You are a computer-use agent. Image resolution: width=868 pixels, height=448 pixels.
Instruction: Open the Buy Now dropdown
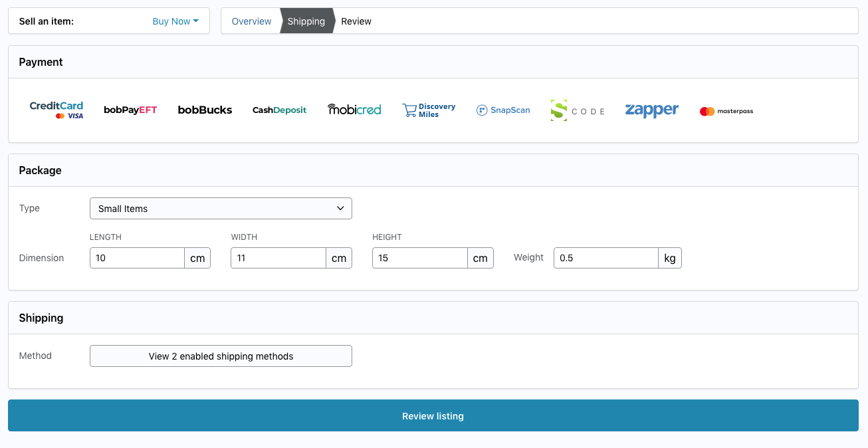175,21
